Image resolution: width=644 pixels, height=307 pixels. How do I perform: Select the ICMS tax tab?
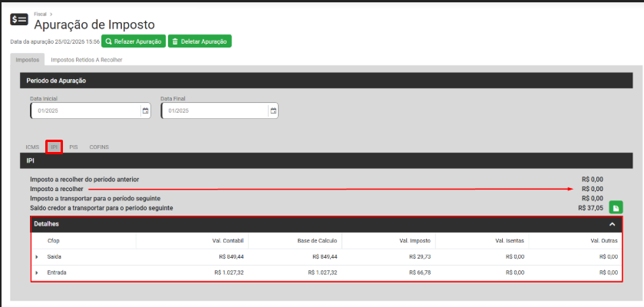tap(32, 146)
